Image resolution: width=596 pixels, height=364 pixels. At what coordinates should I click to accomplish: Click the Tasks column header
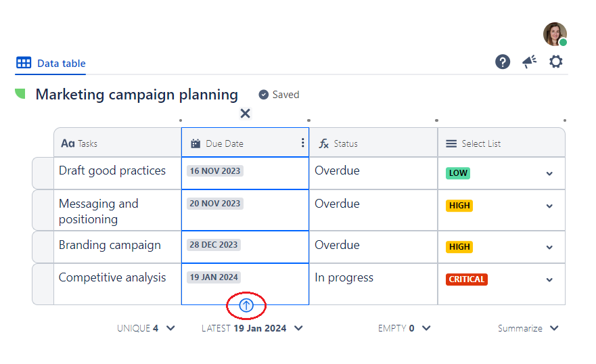[x=87, y=143]
